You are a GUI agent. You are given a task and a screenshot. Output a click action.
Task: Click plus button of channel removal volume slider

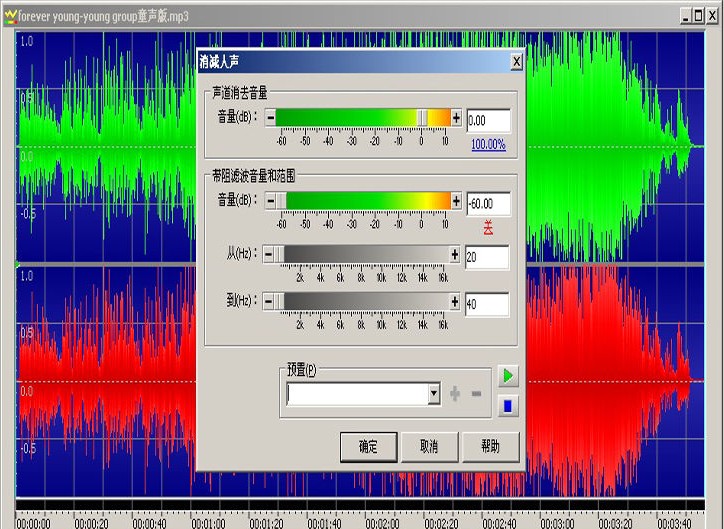pos(456,118)
